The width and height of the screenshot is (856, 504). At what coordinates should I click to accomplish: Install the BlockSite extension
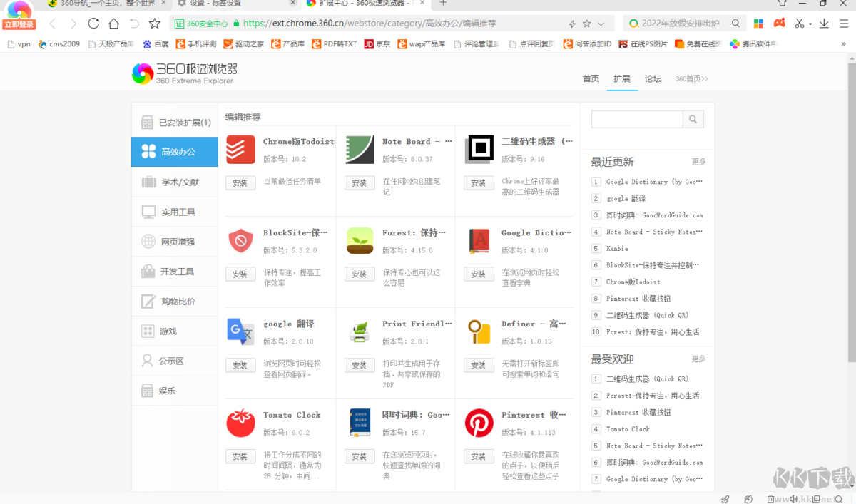(240, 274)
